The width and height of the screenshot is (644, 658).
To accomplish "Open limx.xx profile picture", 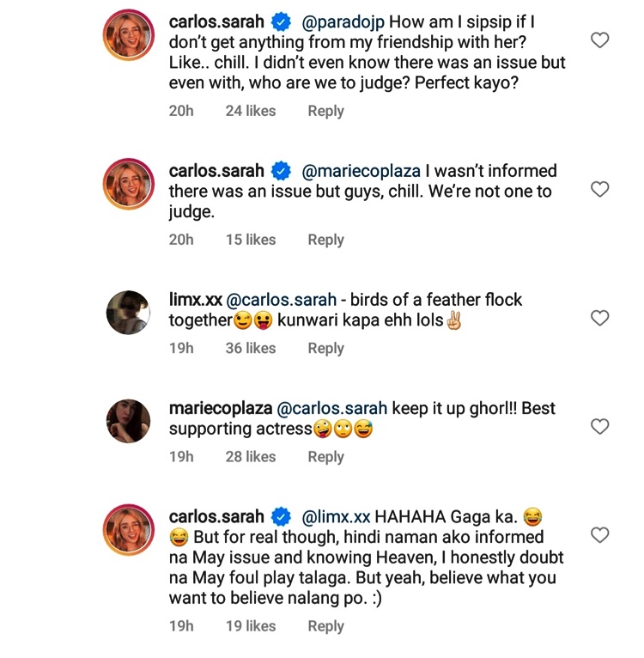I will 129,313.
